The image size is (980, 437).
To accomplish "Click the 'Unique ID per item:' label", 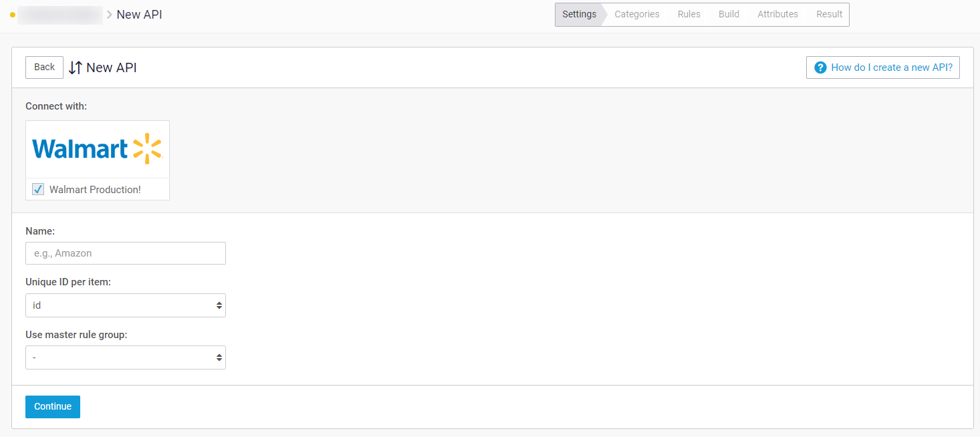I will pyautogui.click(x=68, y=282).
